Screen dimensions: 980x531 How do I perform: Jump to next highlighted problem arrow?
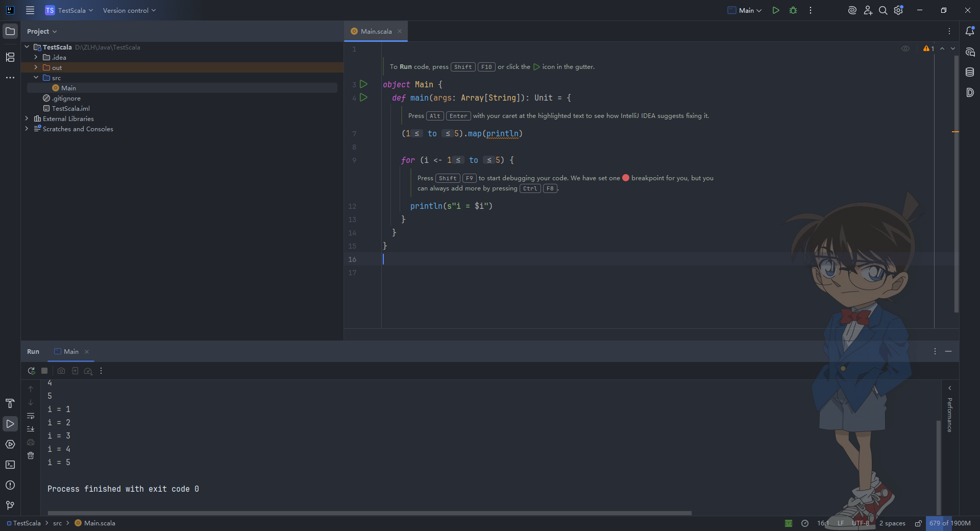tap(953, 49)
